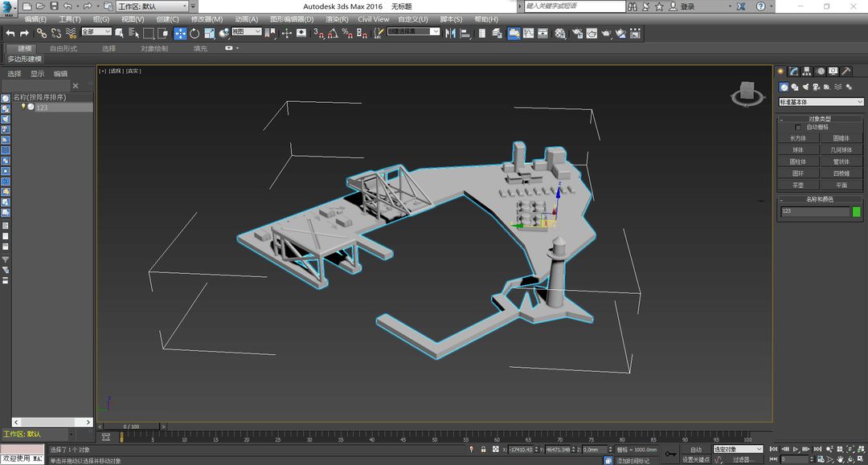Open the 修改器(M) menu
This screenshot has width=868, height=465.
[207, 18]
